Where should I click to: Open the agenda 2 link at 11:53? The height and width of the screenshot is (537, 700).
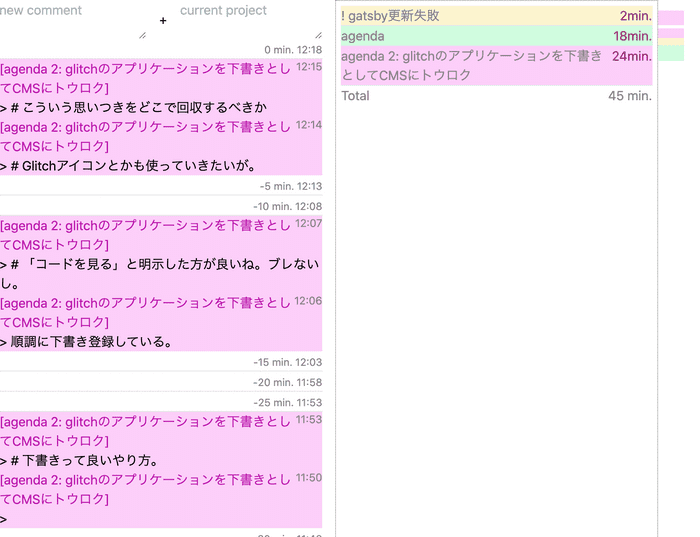[x=146, y=430]
